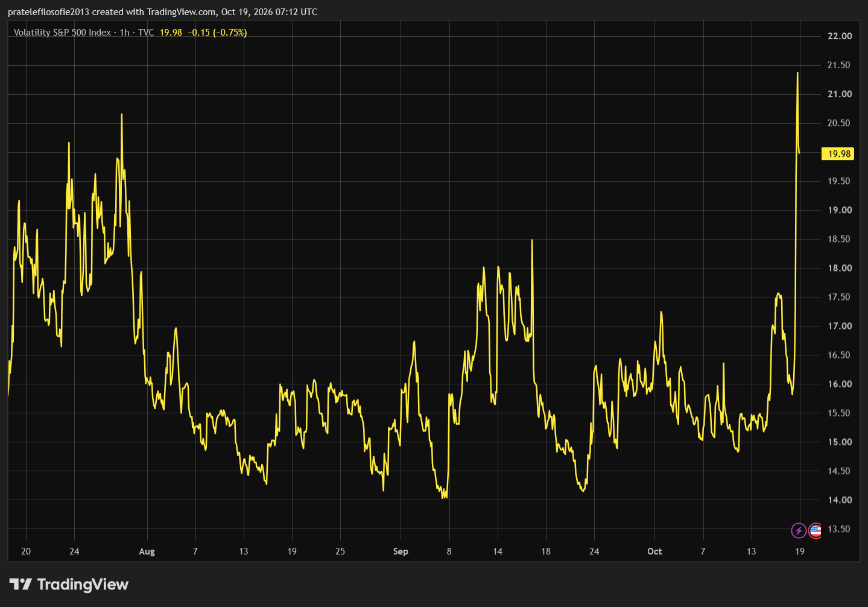Image resolution: width=868 pixels, height=607 pixels.
Task: Click the 18.50 price axis label
Action: tap(840, 239)
